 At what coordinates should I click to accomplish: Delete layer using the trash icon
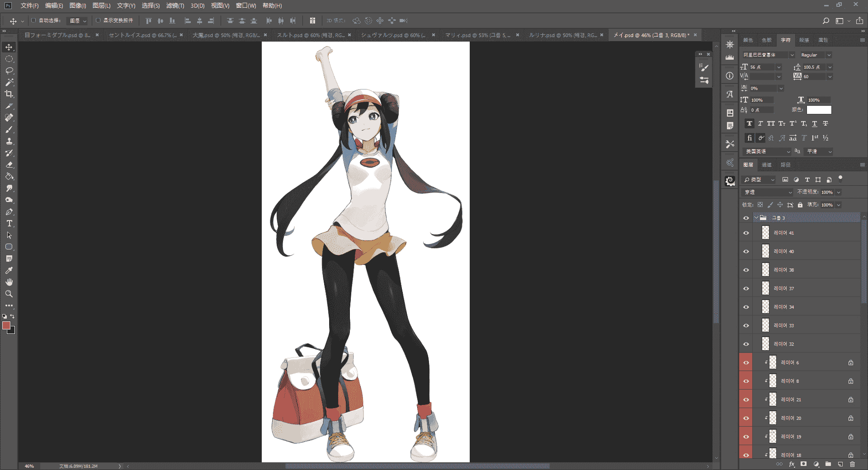[853, 464]
